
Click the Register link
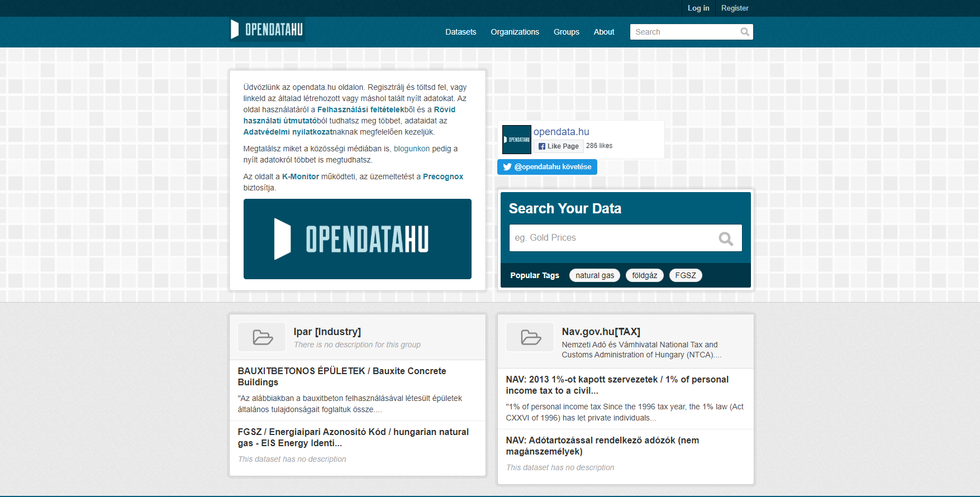[734, 8]
